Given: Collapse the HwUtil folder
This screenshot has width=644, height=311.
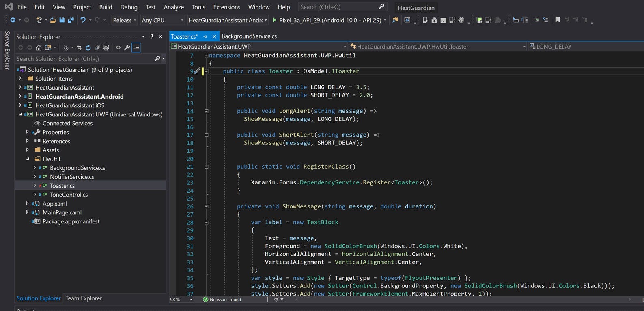Looking at the screenshot, I should point(27,159).
